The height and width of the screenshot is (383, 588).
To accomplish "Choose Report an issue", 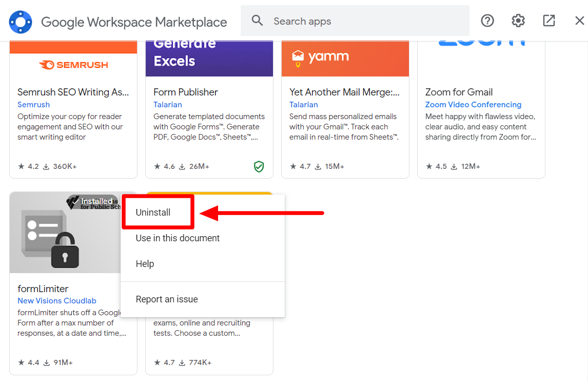I will (x=167, y=299).
